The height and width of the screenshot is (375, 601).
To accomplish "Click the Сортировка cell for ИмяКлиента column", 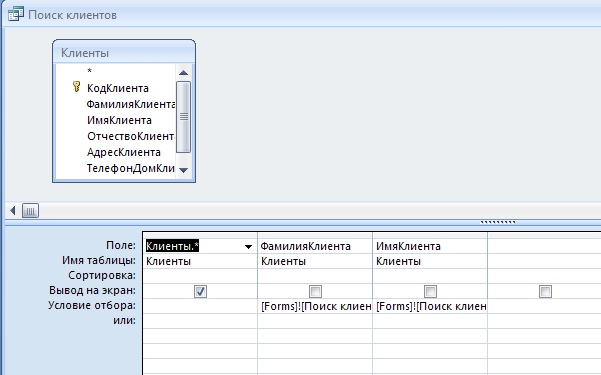I will click(430, 276).
